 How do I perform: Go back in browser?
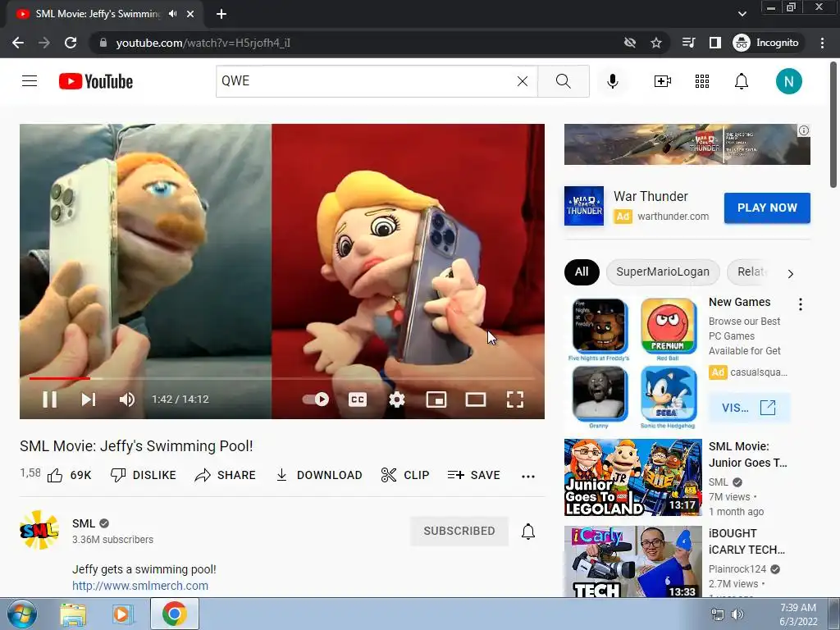[18, 43]
